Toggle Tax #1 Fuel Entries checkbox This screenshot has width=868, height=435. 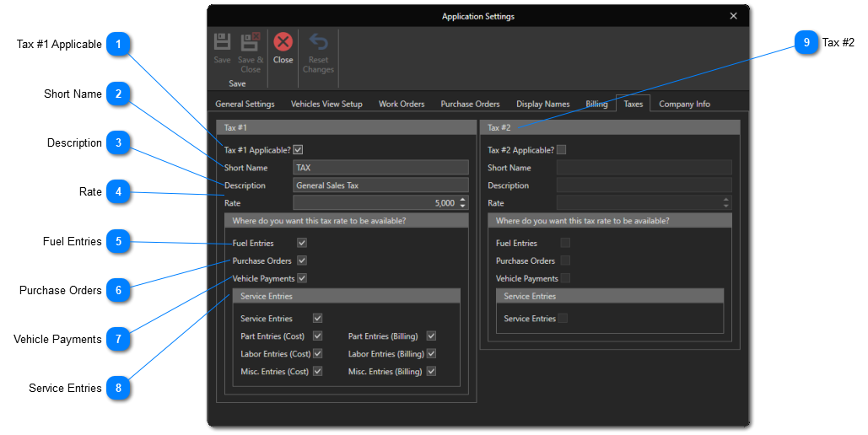pyautogui.click(x=302, y=243)
